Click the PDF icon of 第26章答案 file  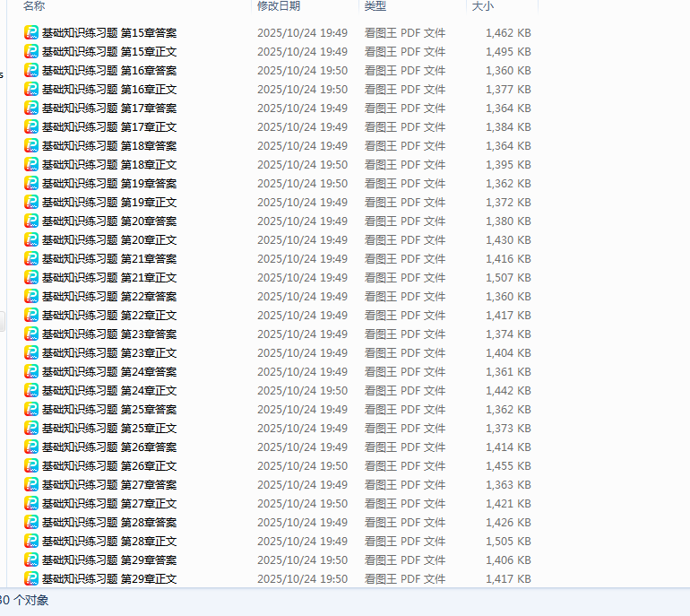point(31,447)
